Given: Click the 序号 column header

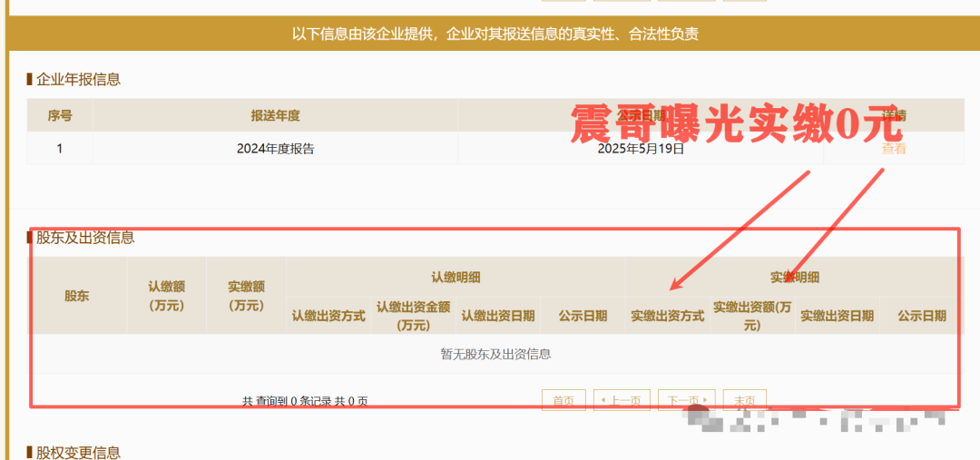Looking at the screenshot, I should tap(60, 115).
